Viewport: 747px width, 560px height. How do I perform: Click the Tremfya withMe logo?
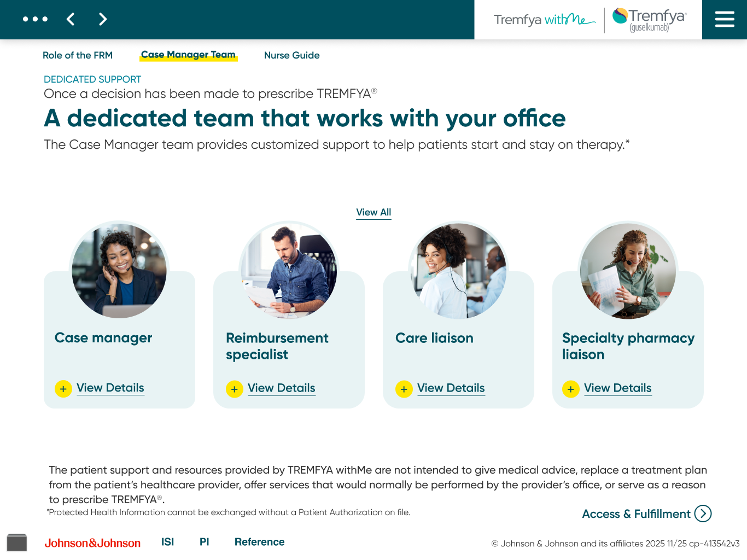coord(543,20)
